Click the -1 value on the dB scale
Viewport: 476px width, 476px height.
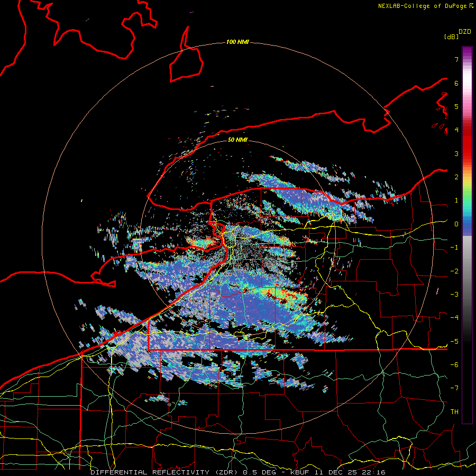coord(454,248)
